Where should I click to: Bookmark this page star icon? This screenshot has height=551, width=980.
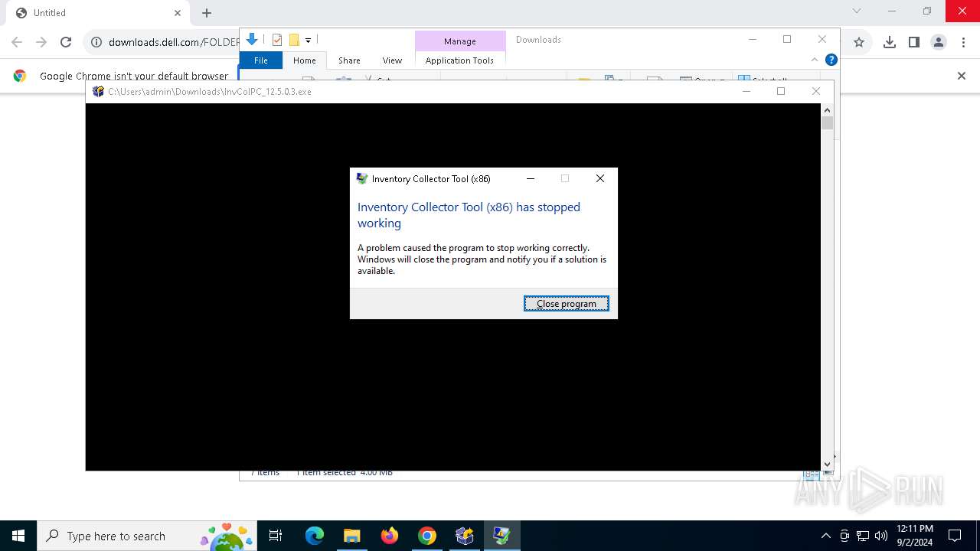click(x=859, y=42)
